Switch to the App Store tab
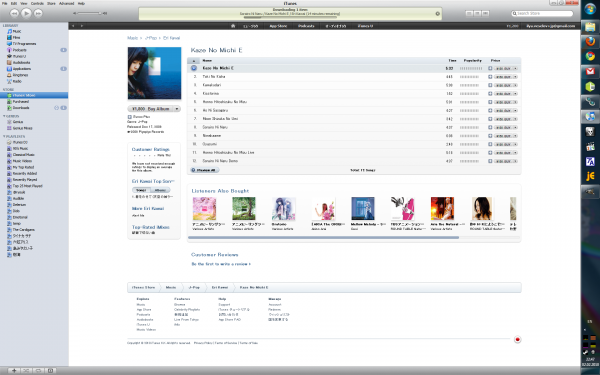The image size is (600, 375). [x=278, y=26]
